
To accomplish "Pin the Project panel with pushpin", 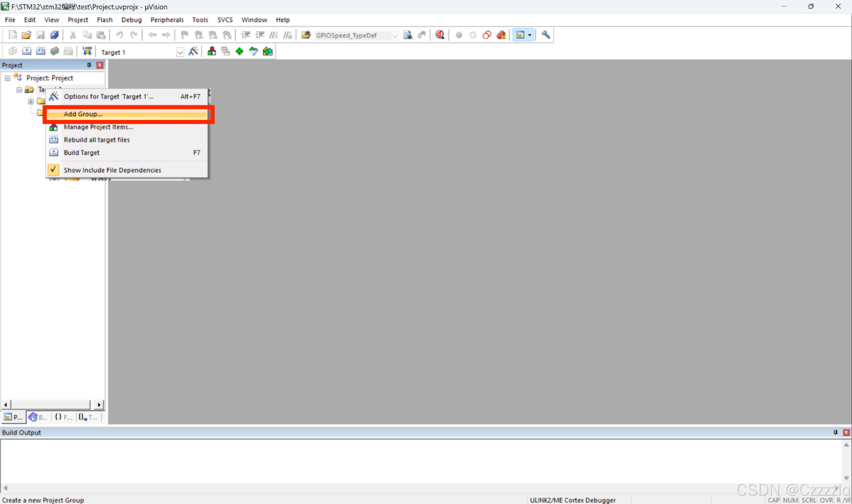I will point(89,65).
